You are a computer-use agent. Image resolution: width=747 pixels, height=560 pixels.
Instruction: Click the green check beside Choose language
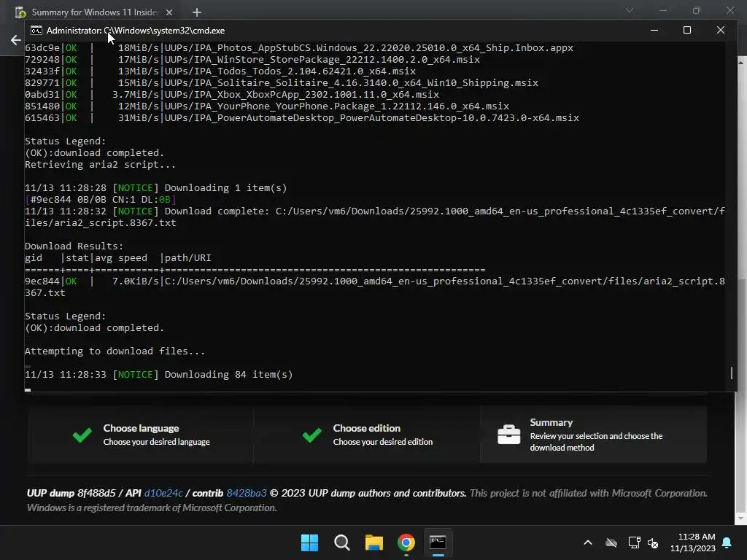[82, 435]
